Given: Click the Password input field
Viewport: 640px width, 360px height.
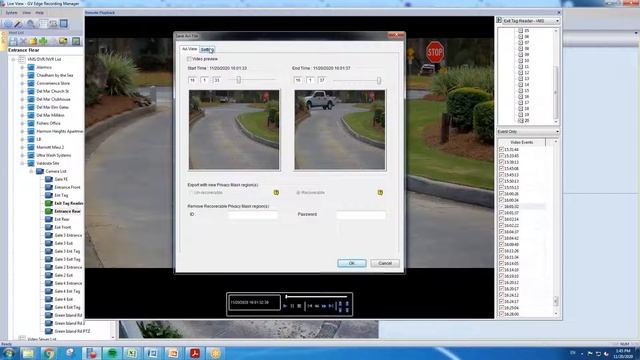Looking at the screenshot, I should [x=361, y=215].
